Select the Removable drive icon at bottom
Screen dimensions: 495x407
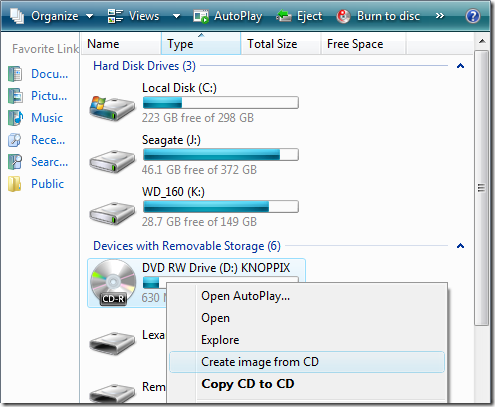tap(112, 393)
